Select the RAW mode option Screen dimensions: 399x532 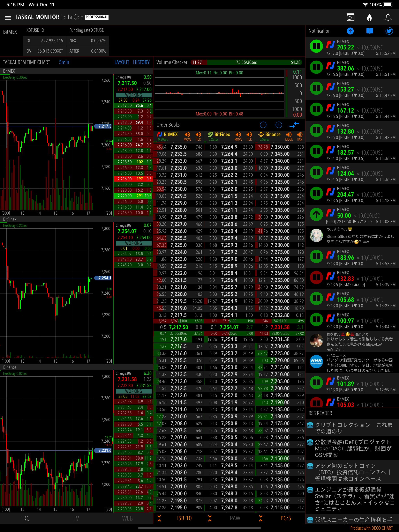pyautogui.click(x=235, y=518)
